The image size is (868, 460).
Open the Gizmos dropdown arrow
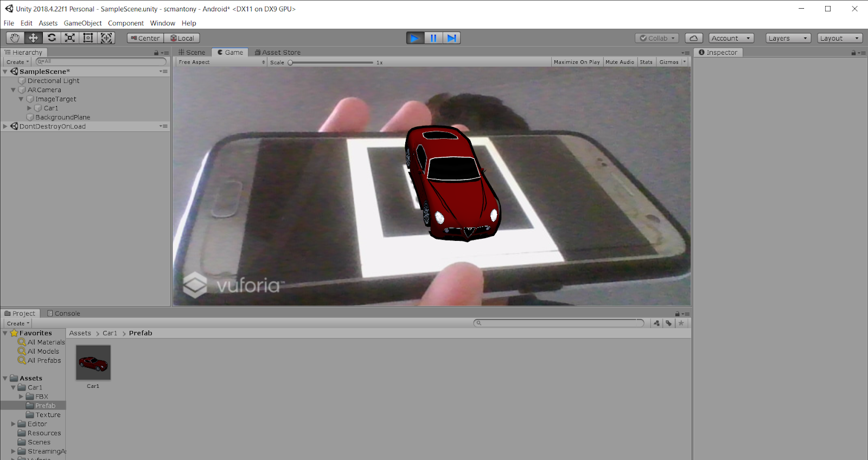pyautogui.click(x=685, y=62)
